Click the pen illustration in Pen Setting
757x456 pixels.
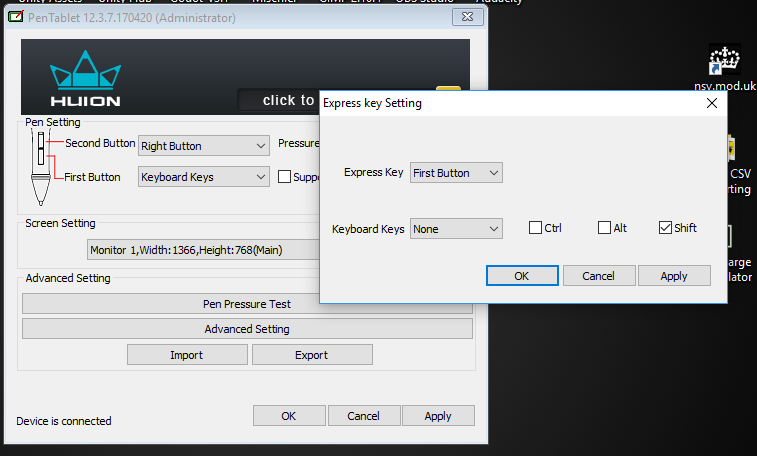tap(41, 167)
